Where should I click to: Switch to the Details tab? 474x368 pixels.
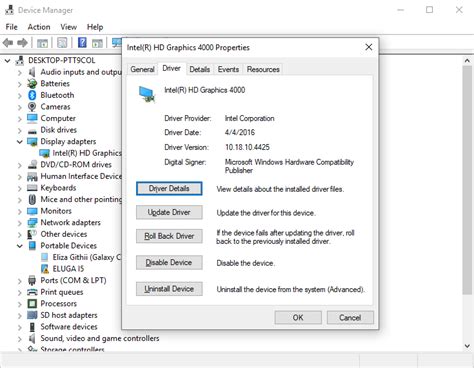coord(200,69)
